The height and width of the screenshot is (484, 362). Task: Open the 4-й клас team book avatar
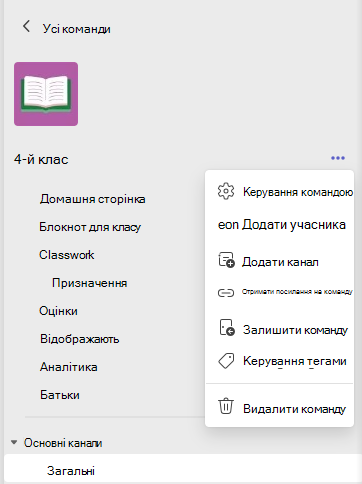46,94
